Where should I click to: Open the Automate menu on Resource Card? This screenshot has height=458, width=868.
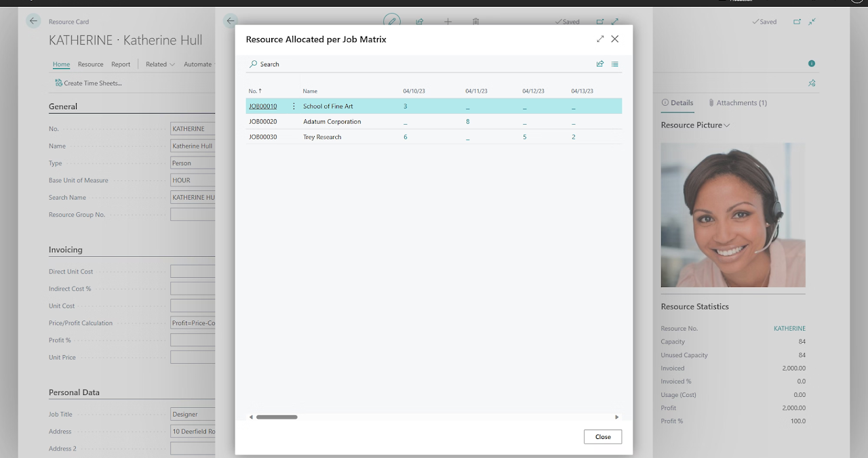click(x=197, y=64)
